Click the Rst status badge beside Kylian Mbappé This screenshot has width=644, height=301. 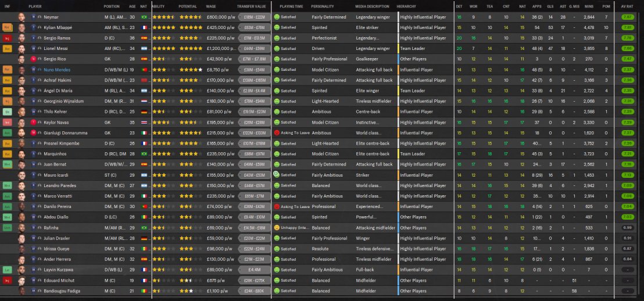(x=8, y=27)
